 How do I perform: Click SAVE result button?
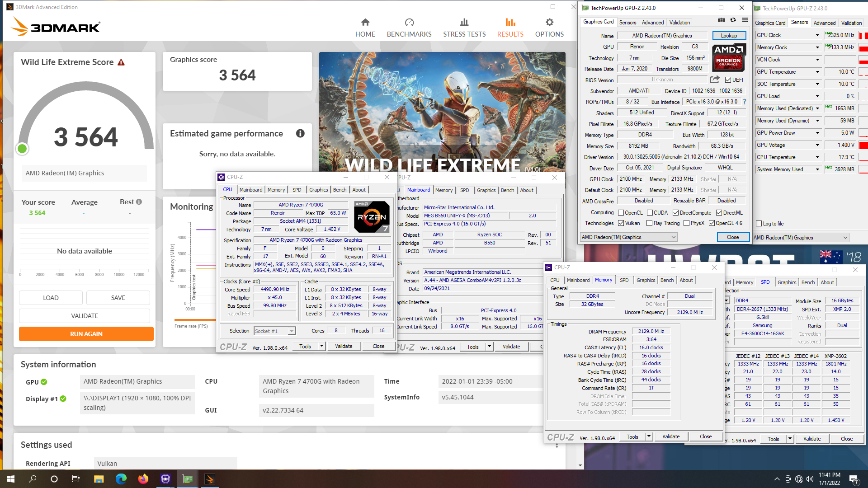tap(118, 298)
